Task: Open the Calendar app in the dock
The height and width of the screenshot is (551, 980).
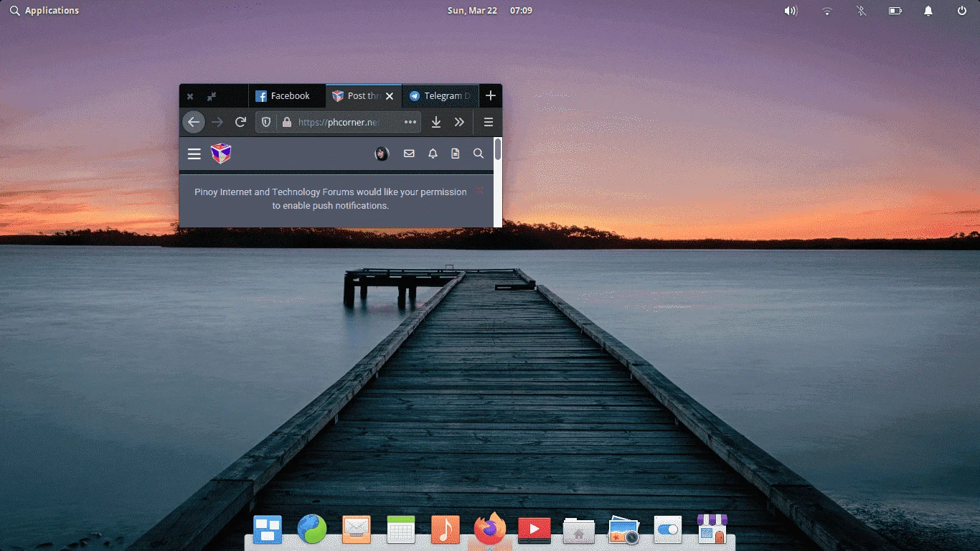Action: point(401,530)
